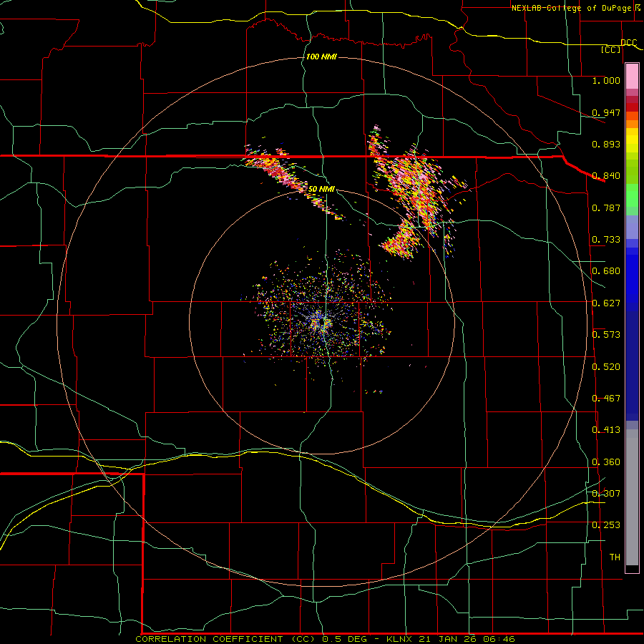Select the 0.520 scale value
This screenshot has height=644, width=644.
tap(606, 367)
